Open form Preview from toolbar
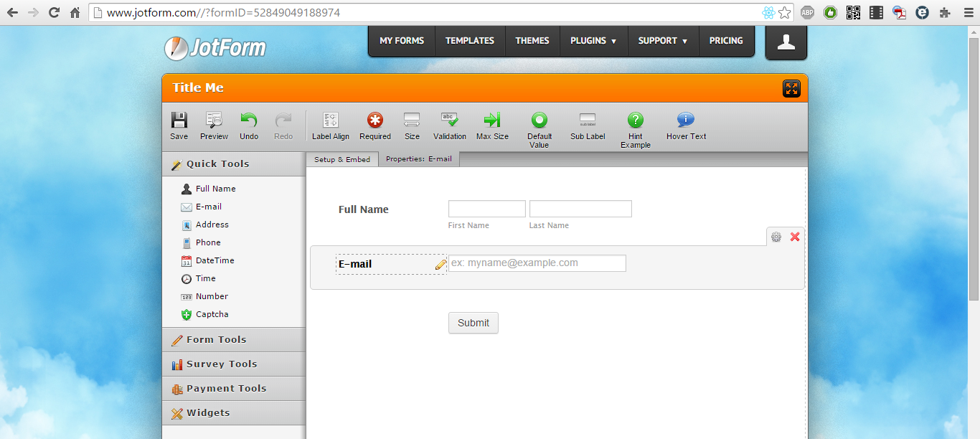The height and width of the screenshot is (439, 980). 214,121
